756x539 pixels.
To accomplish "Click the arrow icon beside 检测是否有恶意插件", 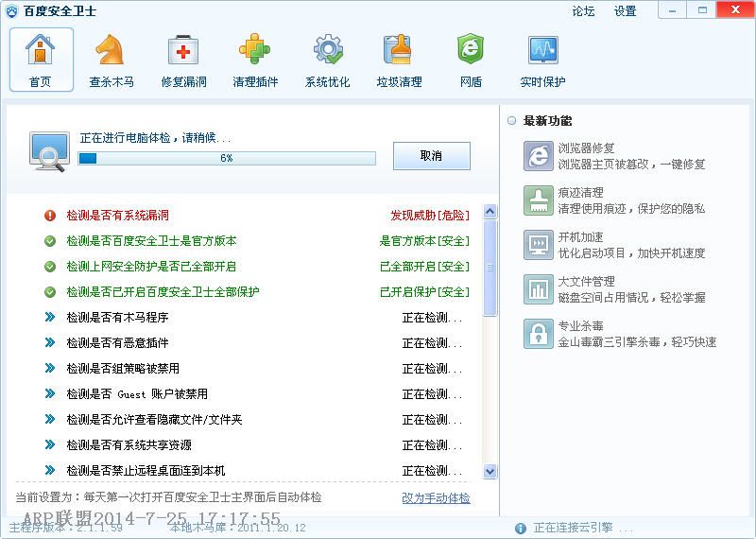I will click(50, 342).
